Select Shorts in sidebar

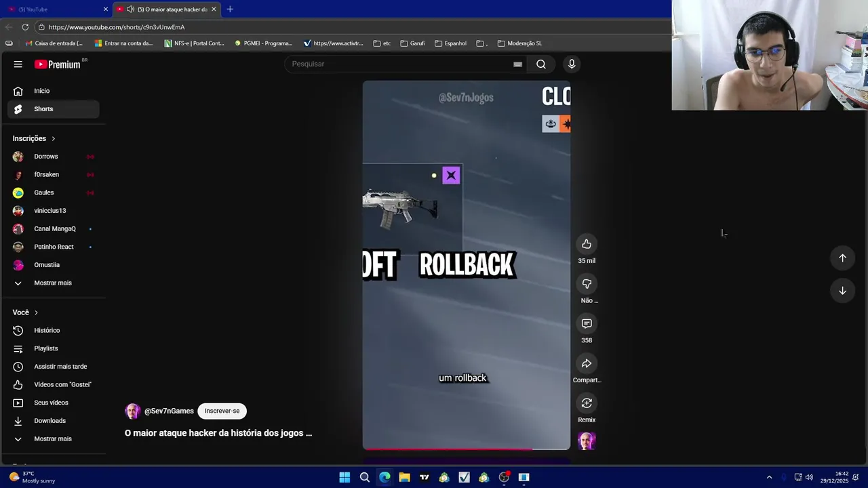(54, 108)
